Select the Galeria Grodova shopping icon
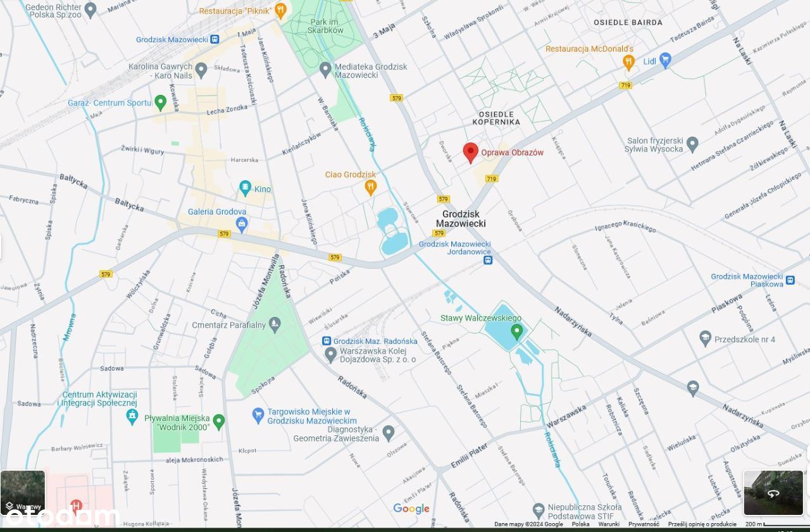This screenshot has width=810, height=532. (241, 224)
